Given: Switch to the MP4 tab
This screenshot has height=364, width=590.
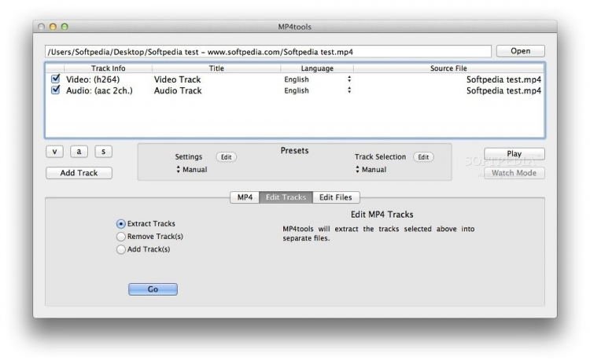Looking at the screenshot, I should 245,197.
